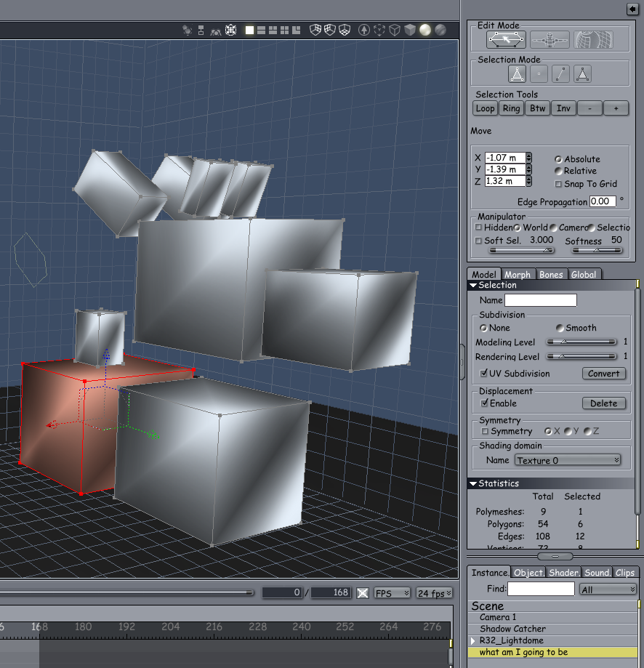Toggle UV Subdivision checkbox

pyautogui.click(x=483, y=373)
